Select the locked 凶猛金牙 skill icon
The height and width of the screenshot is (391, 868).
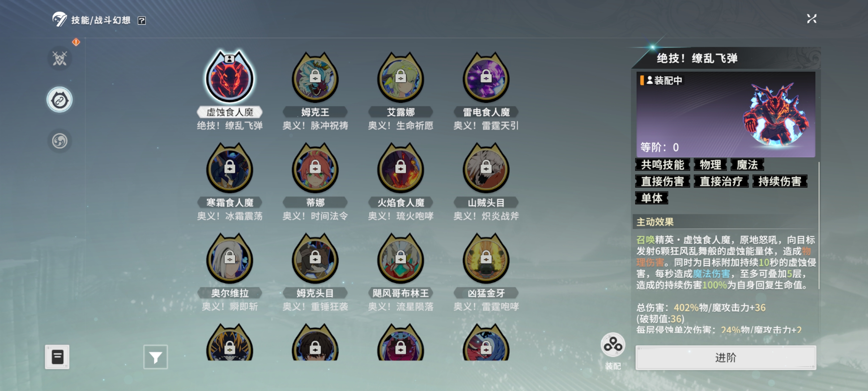[486, 258]
